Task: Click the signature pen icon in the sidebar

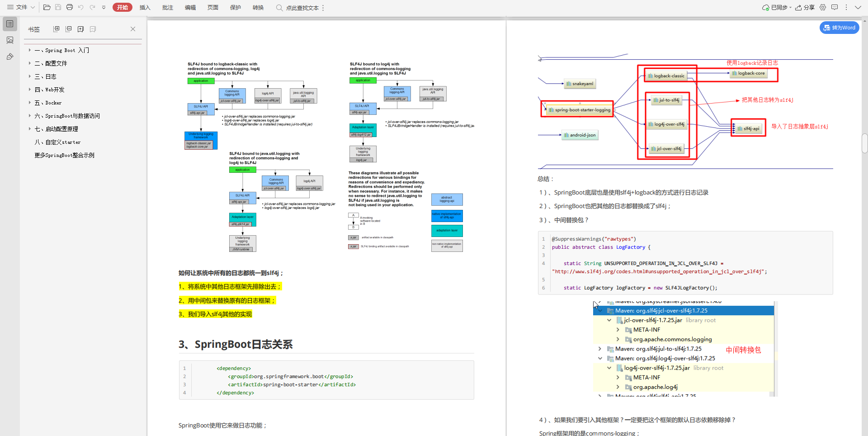Action: [10, 57]
